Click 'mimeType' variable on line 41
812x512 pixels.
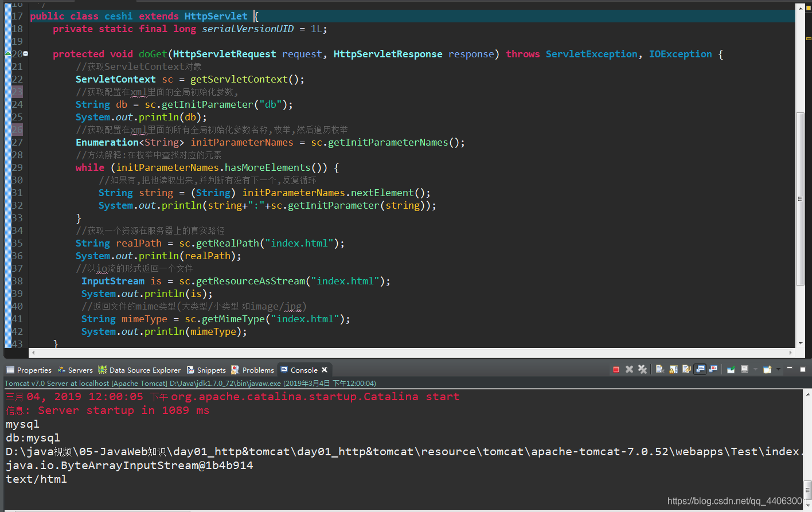point(145,319)
